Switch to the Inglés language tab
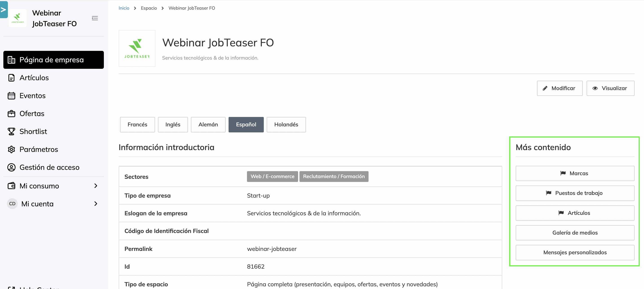The height and width of the screenshot is (289, 644). click(x=173, y=125)
